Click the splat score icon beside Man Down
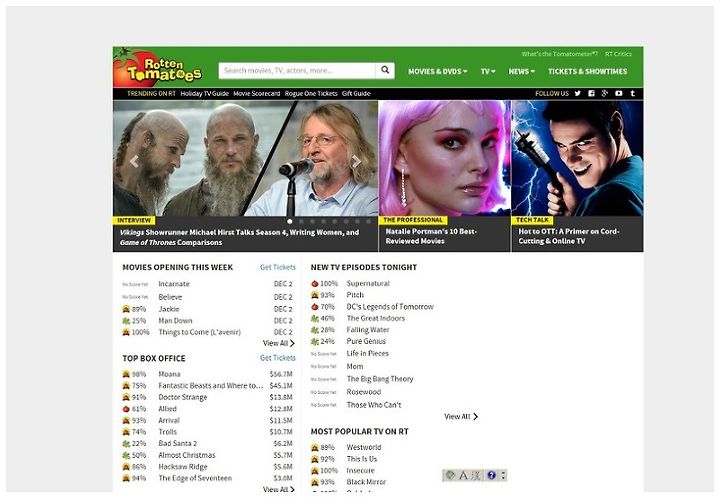The width and height of the screenshot is (720, 500). [x=126, y=320]
